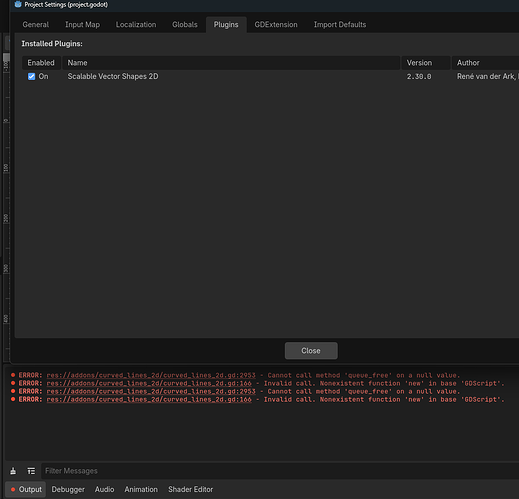Open the GDExtension tab
519x499 pixels.
coord(276,25)
